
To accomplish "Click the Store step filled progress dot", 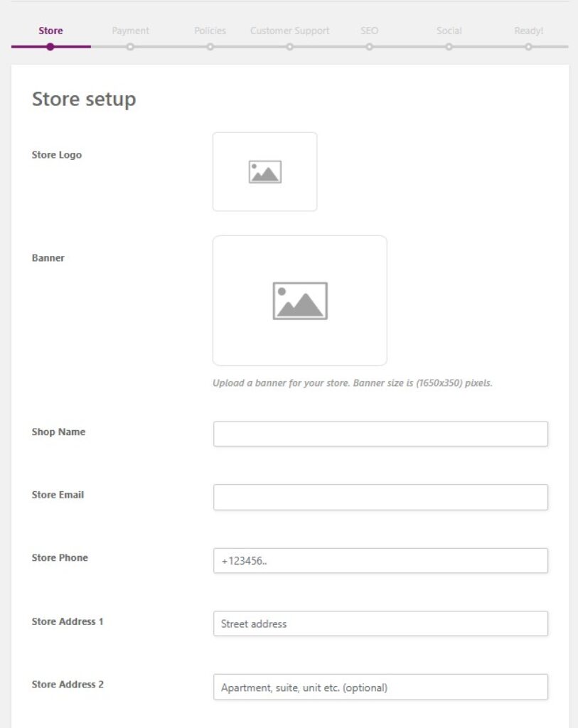I will tap(50, 47).
